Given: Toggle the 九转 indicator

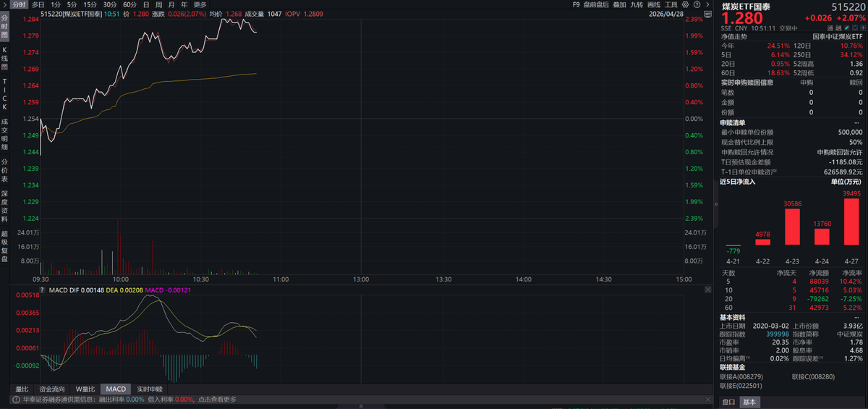Looking at the screenshot, I should [637, 4].
